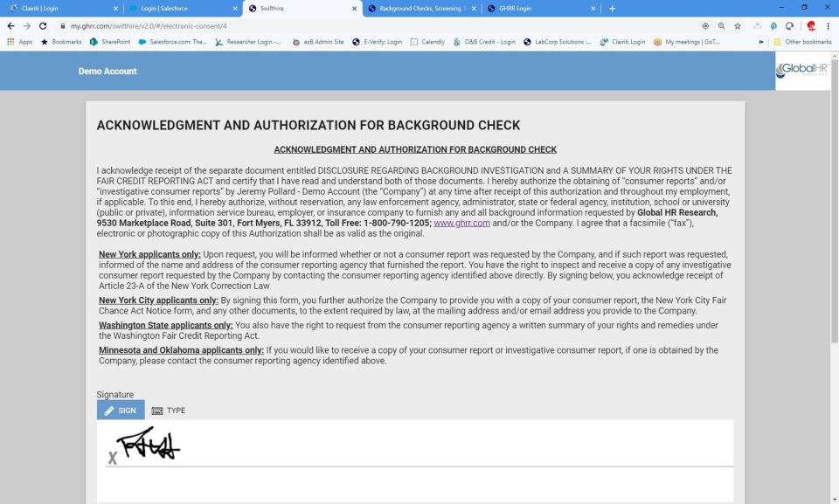Viewport: 839px width, 504px height.
Task: Click the address bar URL field
Action: pyautogui.click(x=375, y=25)
